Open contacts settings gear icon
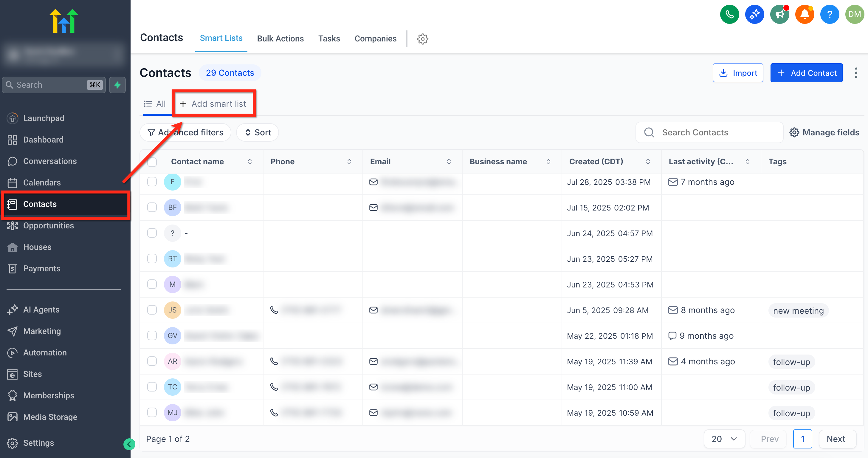Viewport: 868px width, 458px height. (x=423, y=39)
